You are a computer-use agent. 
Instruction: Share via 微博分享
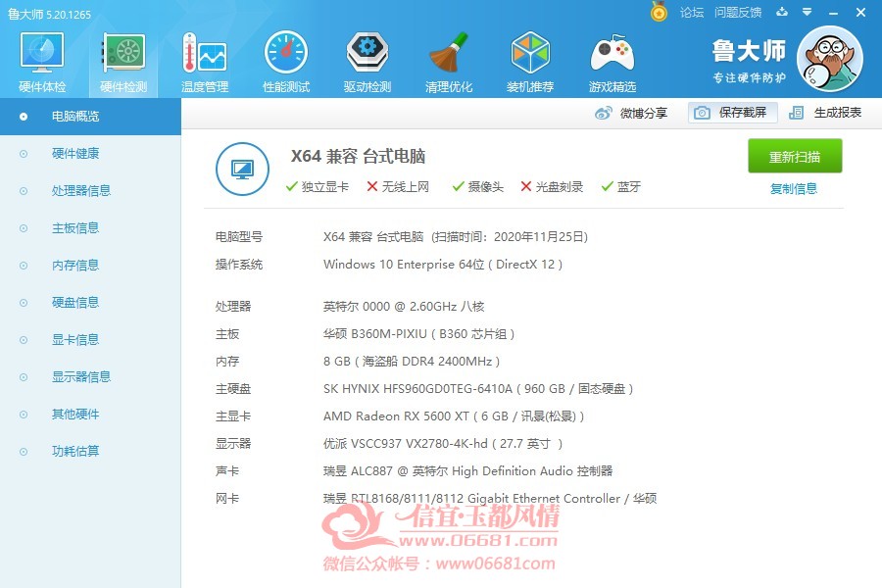point(630,113)
